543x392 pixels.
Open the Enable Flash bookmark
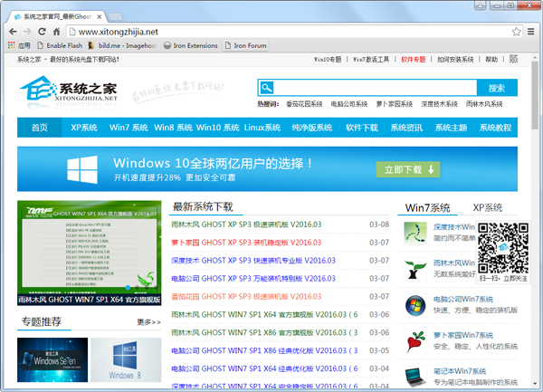pyautogui.click(x=60, y=45)
